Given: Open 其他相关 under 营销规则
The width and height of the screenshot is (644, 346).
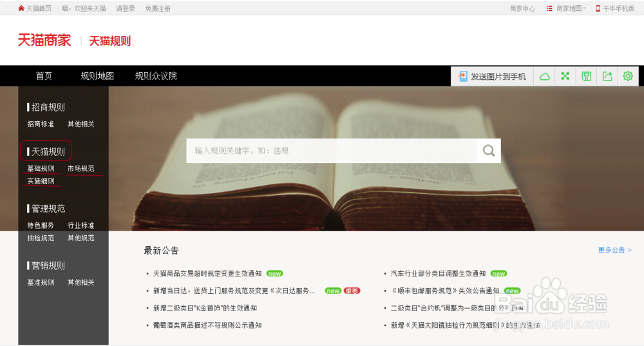Looking at the screenshot, I should point(81,282).
